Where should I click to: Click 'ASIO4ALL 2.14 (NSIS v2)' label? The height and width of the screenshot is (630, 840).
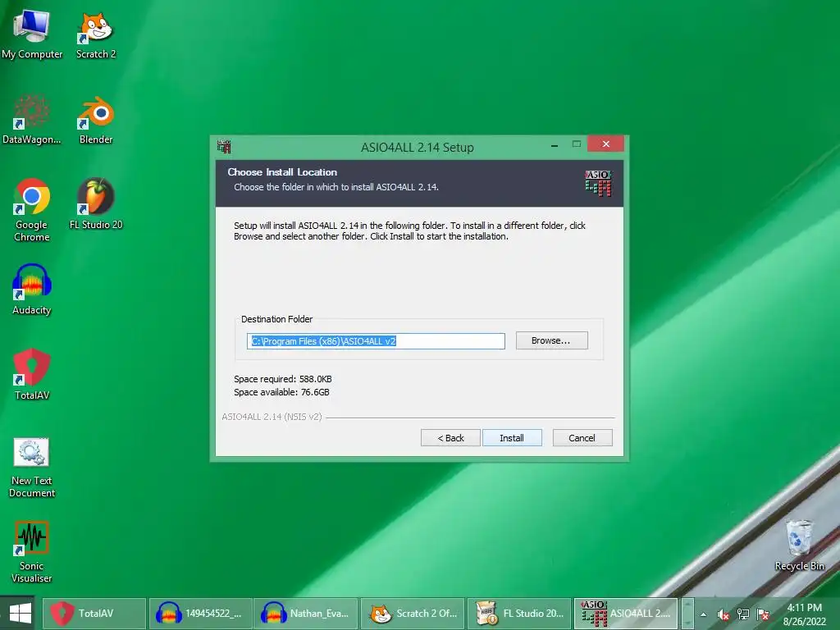[272, 417]
